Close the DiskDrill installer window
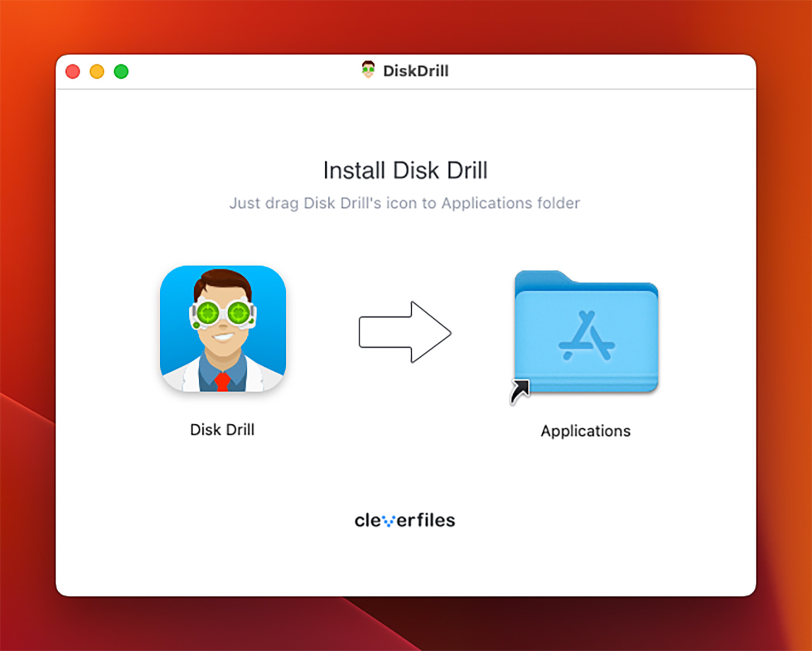Image resolution: width=812 pixels, height=651 pixels. [73, 72]
